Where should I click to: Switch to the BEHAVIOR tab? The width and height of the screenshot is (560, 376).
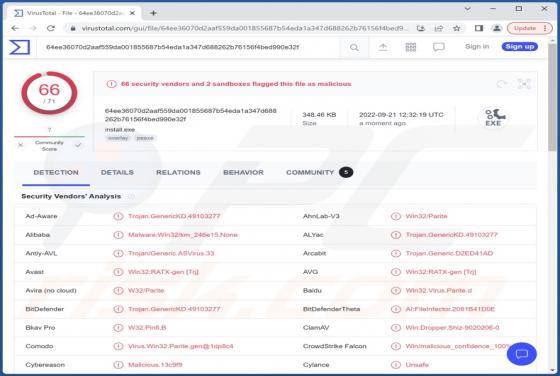(x=243, y=172)
